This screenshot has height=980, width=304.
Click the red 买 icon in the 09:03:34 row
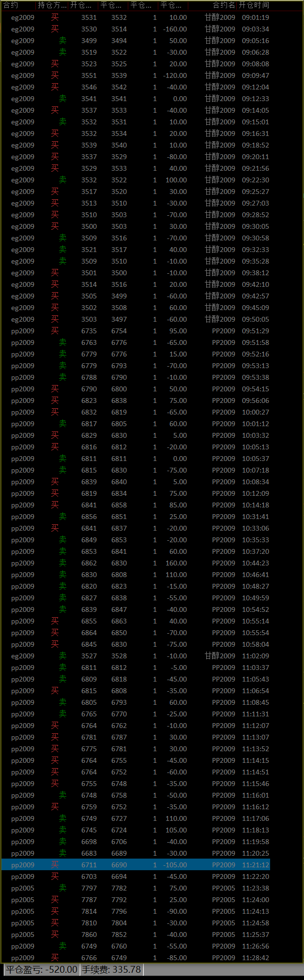tap(55, 29)
